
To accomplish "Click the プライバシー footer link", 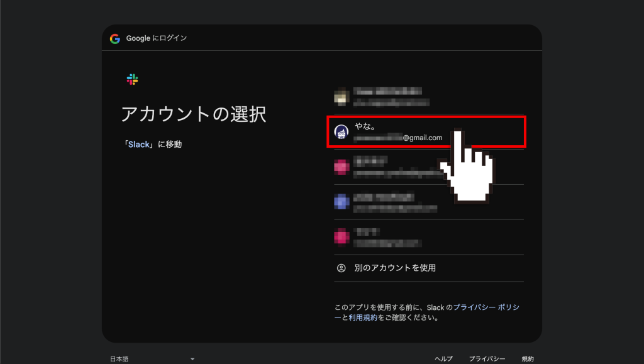I will (487, 358).
